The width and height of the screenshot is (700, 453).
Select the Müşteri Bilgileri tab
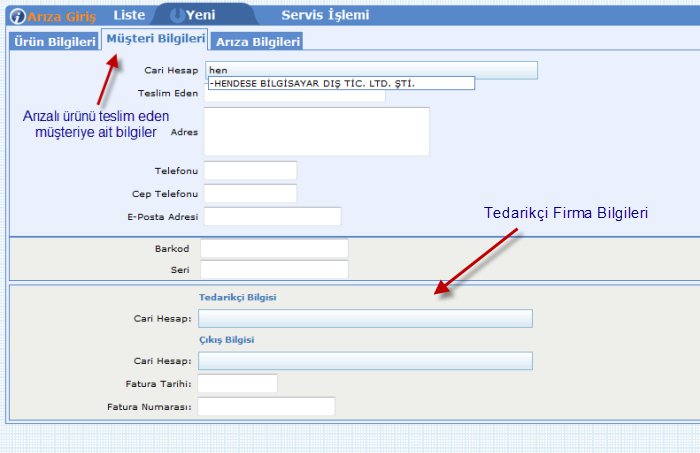coord(155,39)
